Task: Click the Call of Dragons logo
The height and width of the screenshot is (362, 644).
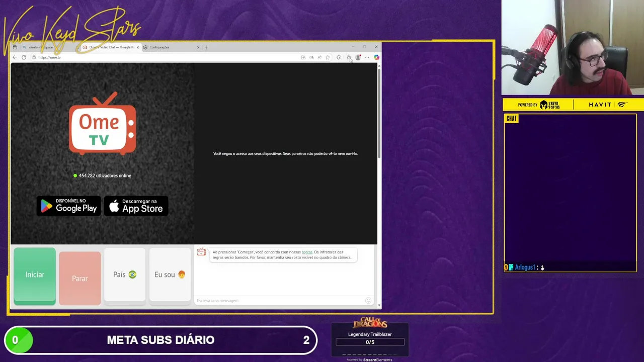Action: 370,323
